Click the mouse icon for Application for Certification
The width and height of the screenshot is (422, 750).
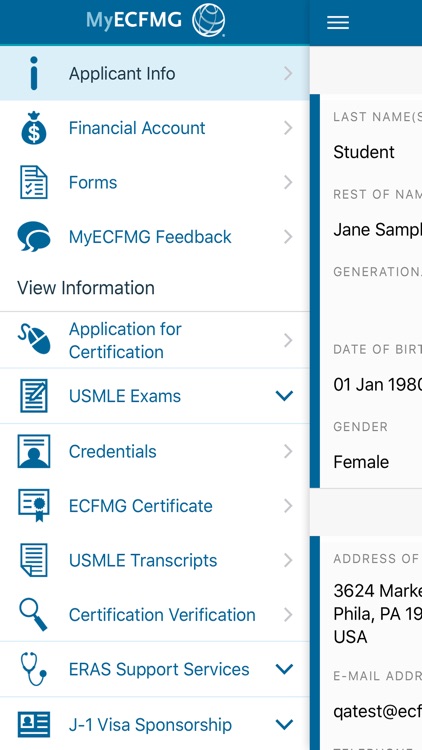point(34,340)
